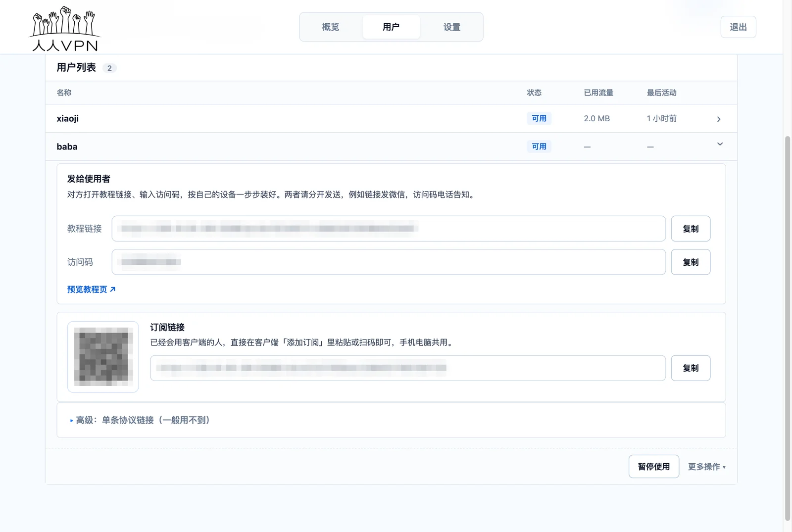Screen dimensions: 792x532
Task: Click the 可用 badge in xiaoji row
Action: tap(539, 118)
